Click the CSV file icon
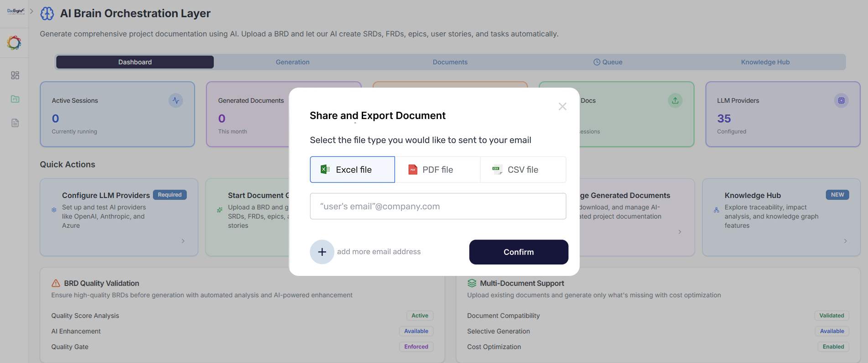The height and width of the screenshot is (363, 868). tap(497, 170)
